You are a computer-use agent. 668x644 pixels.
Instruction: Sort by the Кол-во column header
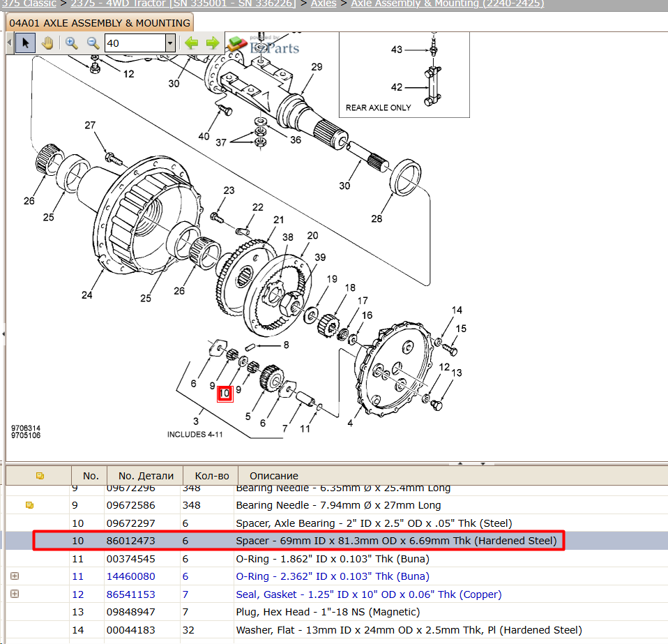212,476
